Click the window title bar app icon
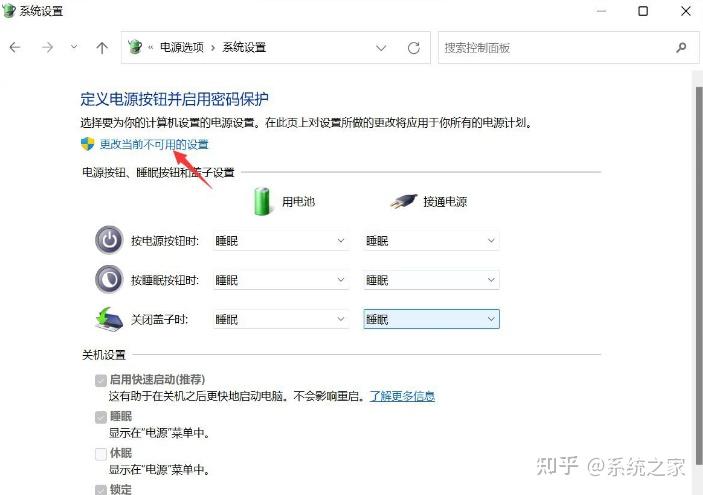This screenshot has width=703, height=495. tap(9, 11)
